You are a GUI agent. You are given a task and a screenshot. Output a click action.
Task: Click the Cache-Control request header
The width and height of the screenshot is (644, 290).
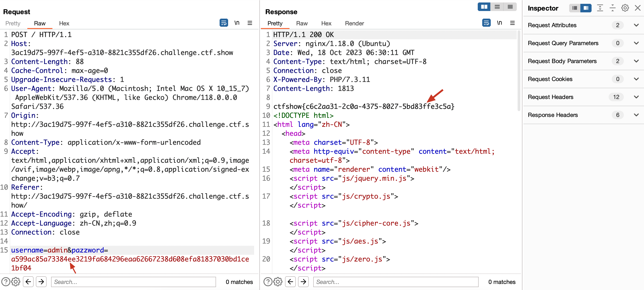click(x=60, y=71)
